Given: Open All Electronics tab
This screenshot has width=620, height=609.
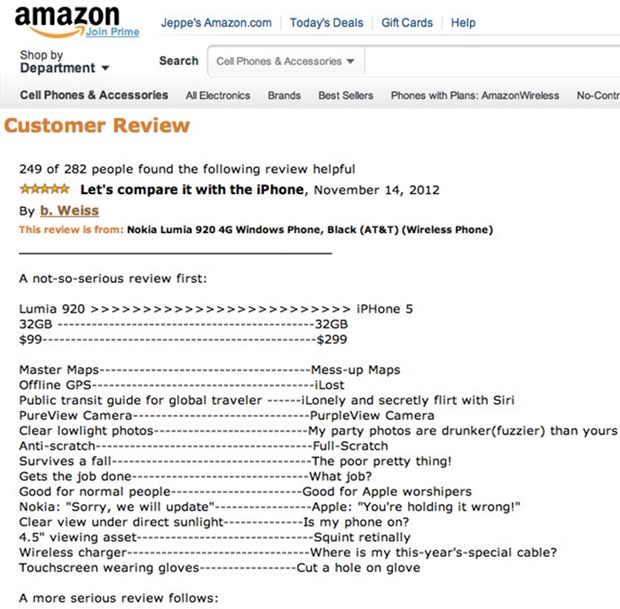Looking at the screenshot, I should click(218, 95).
